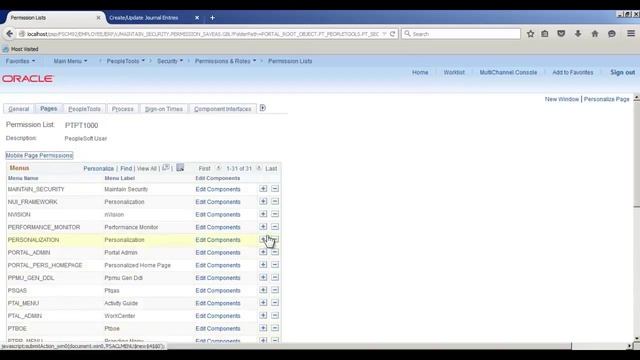Open the URL history dropdown arrow
Viewport: 640px width, 360px height.
tap(384, 34)
